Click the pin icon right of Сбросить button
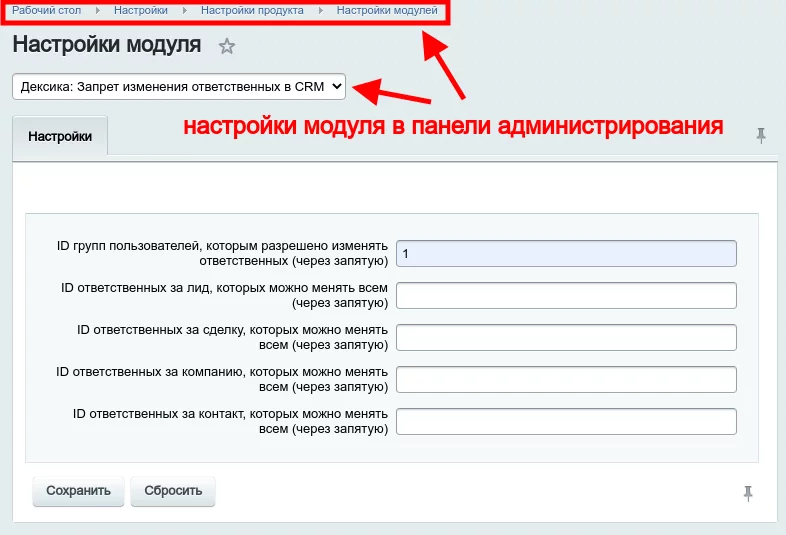Viewport: 786px width, 535px height. [748, 492]
